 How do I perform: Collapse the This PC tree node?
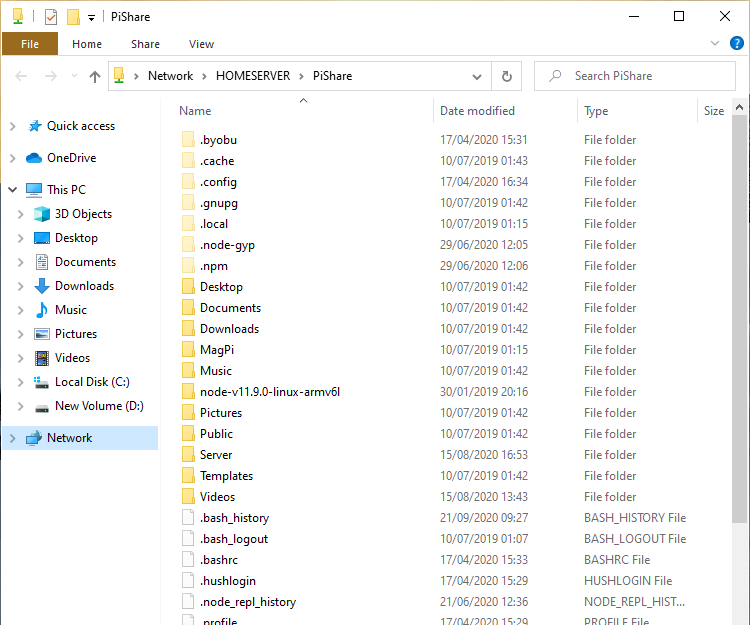13,190
